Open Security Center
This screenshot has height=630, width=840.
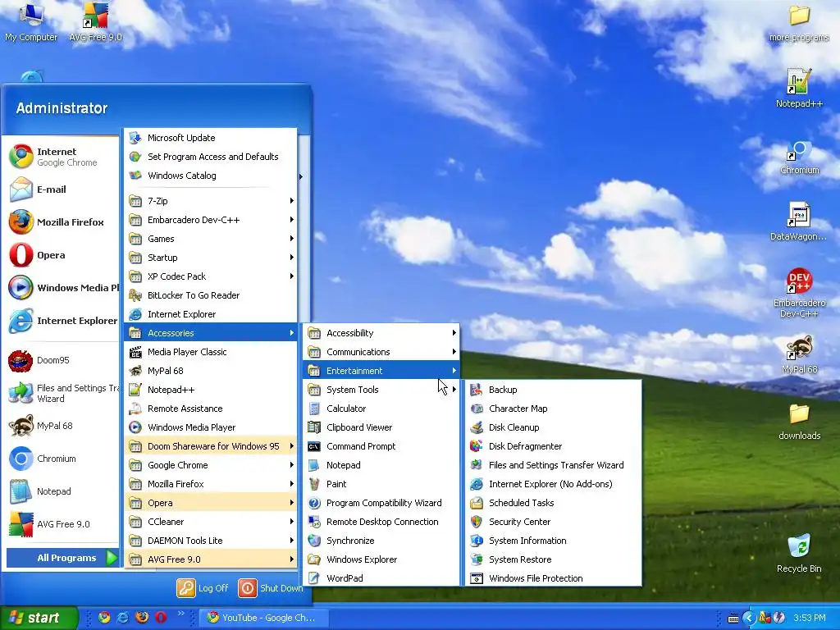(x=553, y=522)
